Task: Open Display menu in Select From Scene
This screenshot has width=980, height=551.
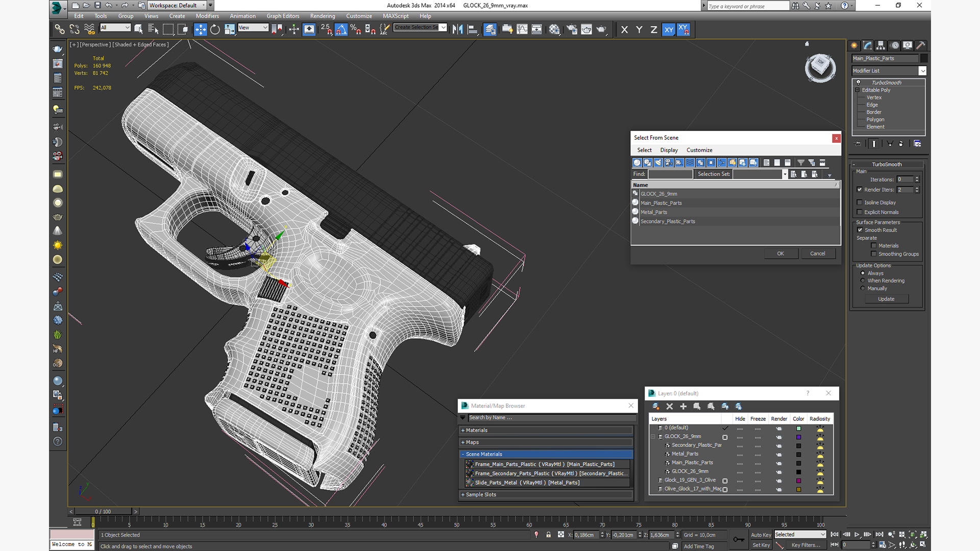Action: 669,150
